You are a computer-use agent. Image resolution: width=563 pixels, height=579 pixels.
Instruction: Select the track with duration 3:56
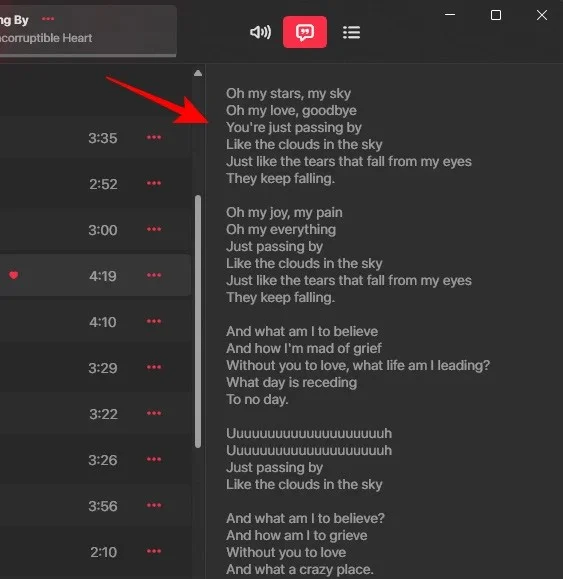pyautogui.click(x=95, y=506)
